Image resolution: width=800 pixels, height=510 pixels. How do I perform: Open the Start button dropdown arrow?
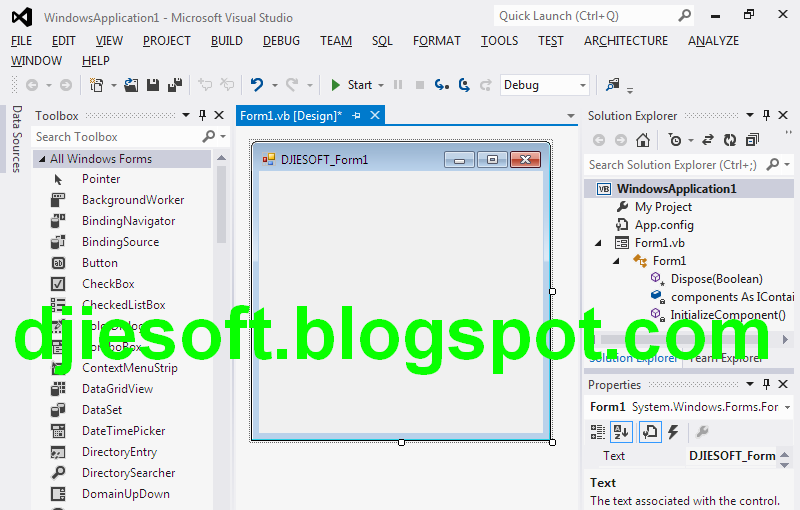tap(381, 85)
